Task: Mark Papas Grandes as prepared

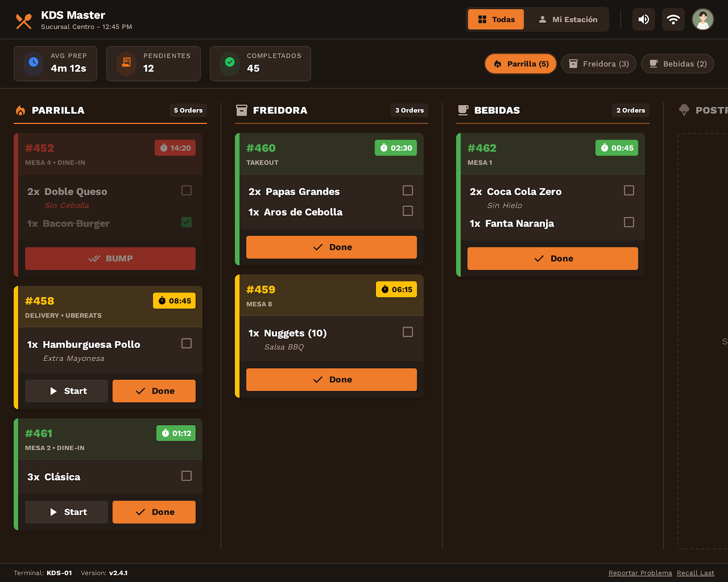Action: tap(408, 191)
